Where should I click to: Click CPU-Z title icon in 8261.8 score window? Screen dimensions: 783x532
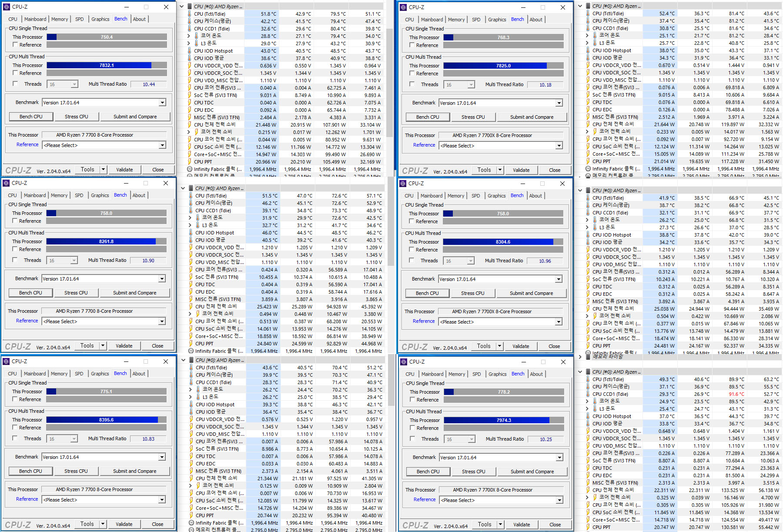[7, 183]
